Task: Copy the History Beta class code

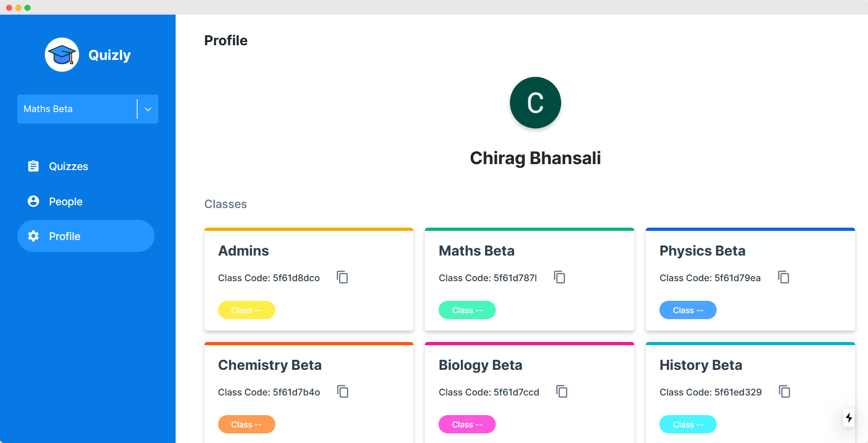Action: point(784,392)
